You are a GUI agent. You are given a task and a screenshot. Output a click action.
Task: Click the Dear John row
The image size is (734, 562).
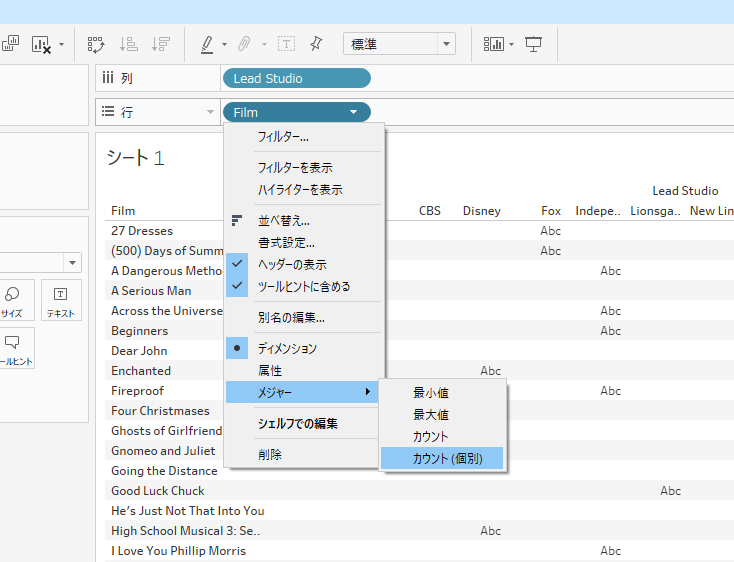[139, 351]
